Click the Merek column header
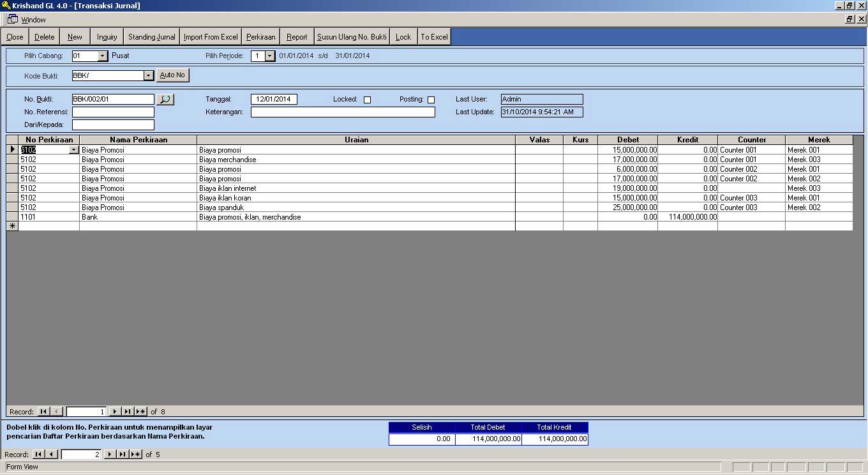 click(819, 140)
